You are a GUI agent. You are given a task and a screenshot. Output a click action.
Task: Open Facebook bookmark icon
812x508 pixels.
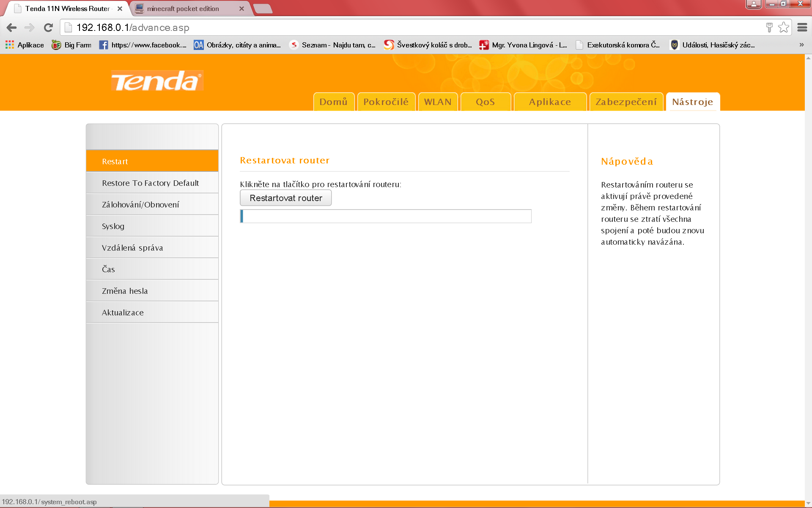coord(104,45)
